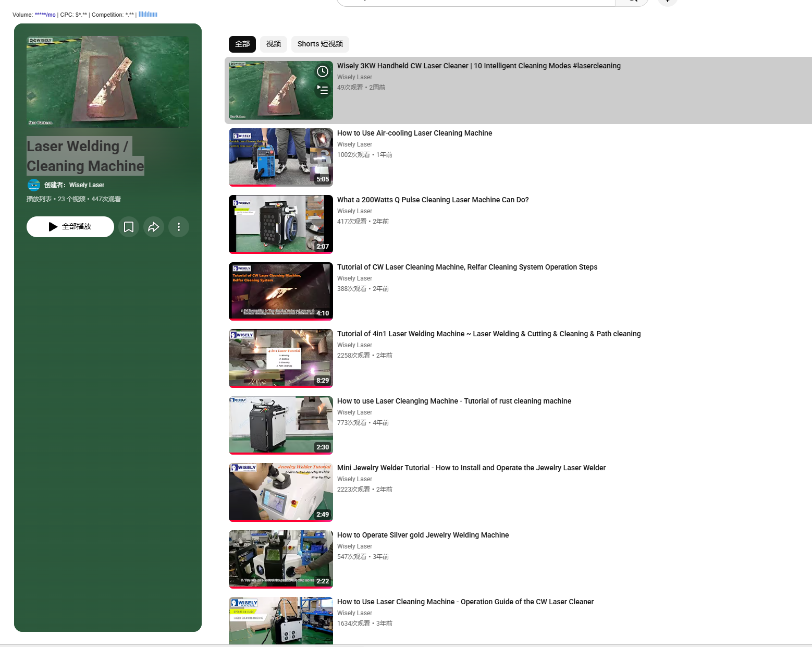
Task: Click thumbnail of the 4in1 Laser Welding tutorial
Action: click(281, 358)
